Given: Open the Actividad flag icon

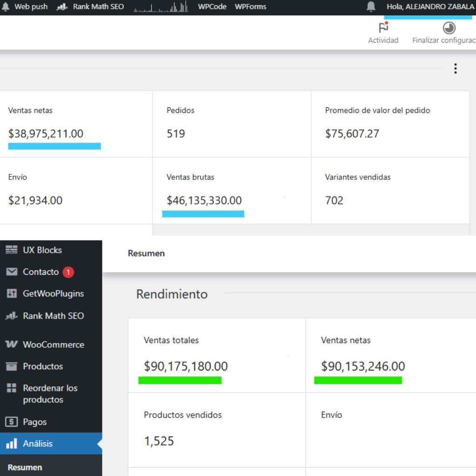Looking at the screenshot, I should click(383, 28).
